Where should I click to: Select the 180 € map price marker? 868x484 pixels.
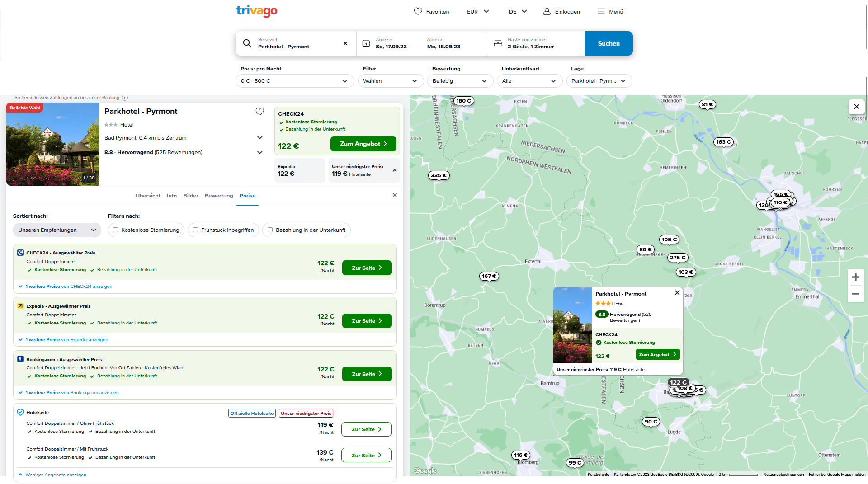coord(463,101)
